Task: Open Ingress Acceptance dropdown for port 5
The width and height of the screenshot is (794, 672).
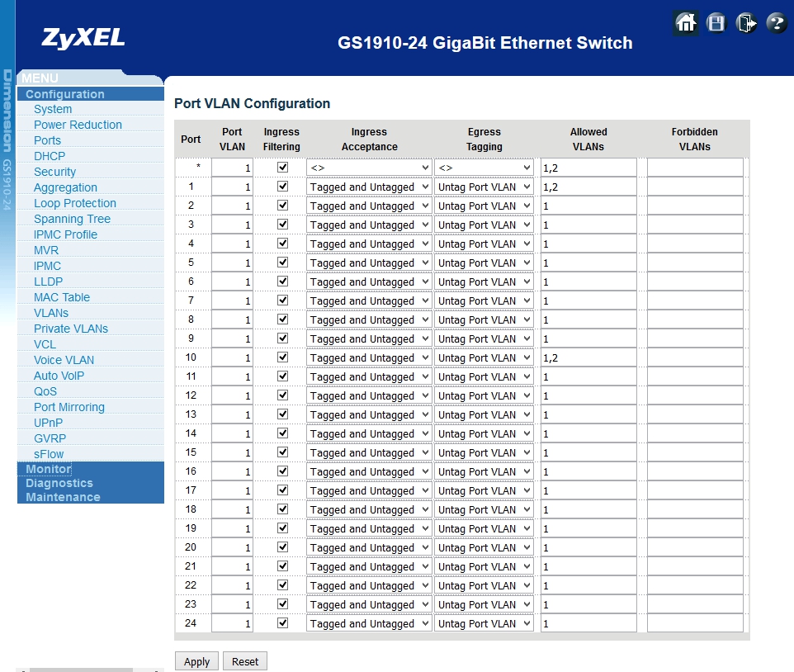Action: pyautogui.click(x=369, y=263)
